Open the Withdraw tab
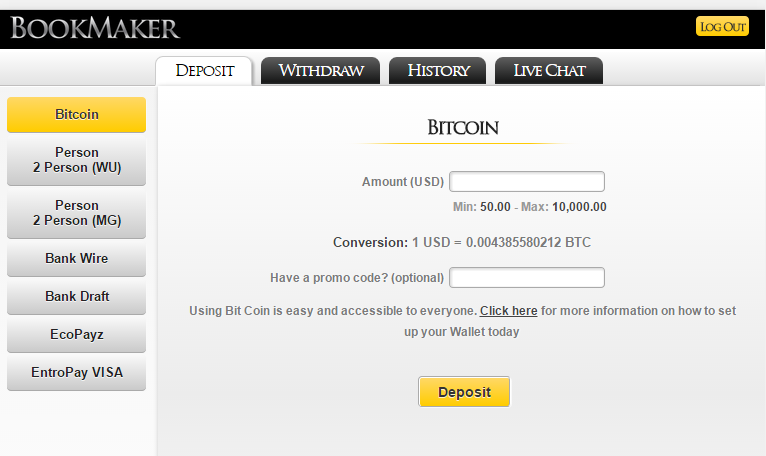Viewport: 766px width, 456px height. (x=320, y=71)
